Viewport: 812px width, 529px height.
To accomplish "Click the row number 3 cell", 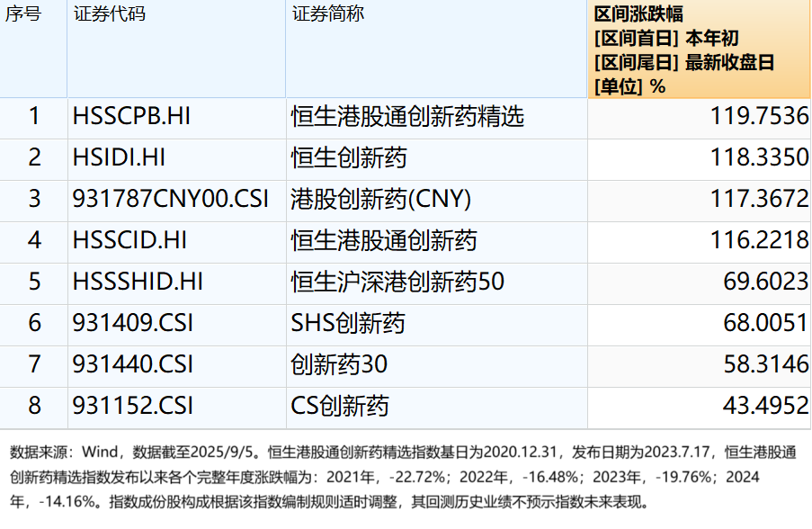I will click(33, 199).
